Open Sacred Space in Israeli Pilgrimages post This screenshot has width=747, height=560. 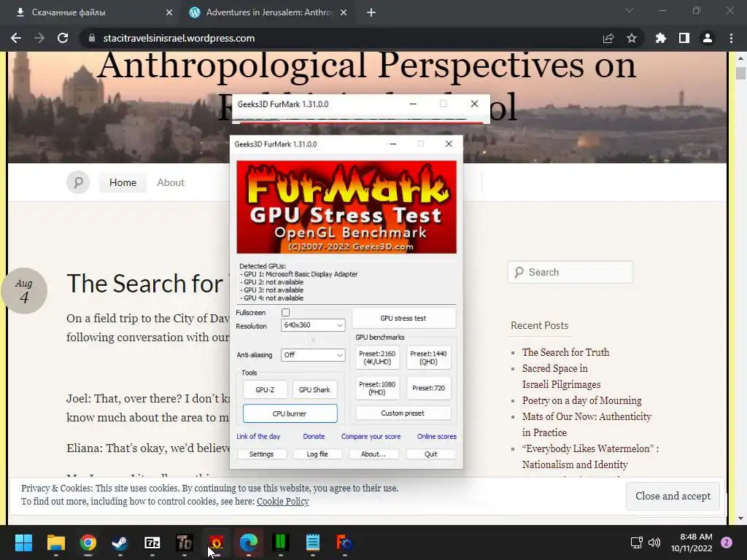coord(561,376)
